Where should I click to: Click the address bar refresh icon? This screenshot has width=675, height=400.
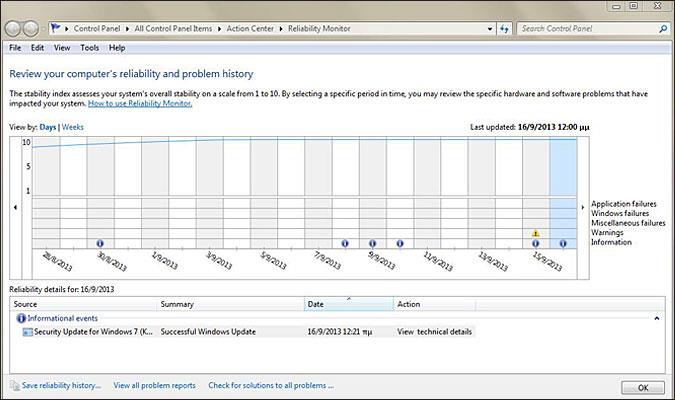click(507, 29)
